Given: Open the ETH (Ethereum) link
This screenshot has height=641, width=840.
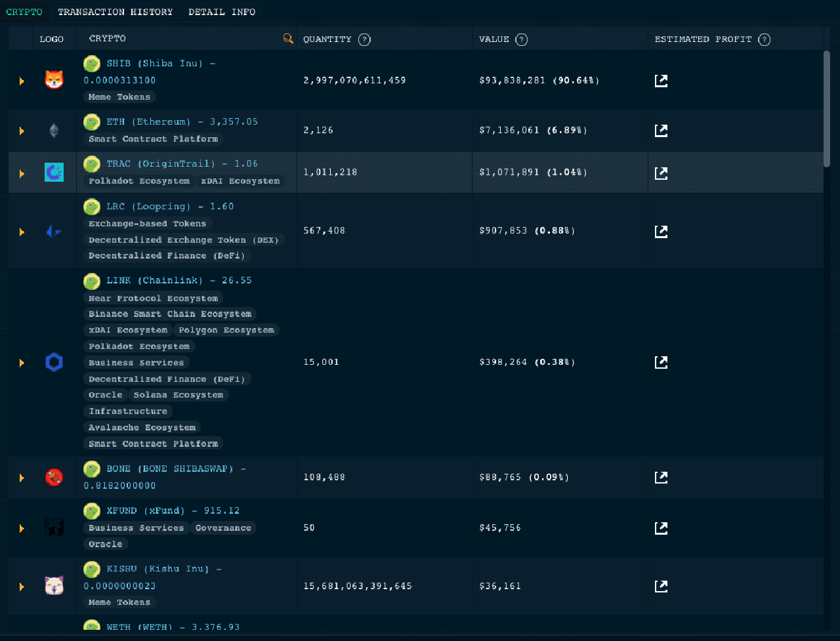Looking at the screenshot, I should pos(182,122).
